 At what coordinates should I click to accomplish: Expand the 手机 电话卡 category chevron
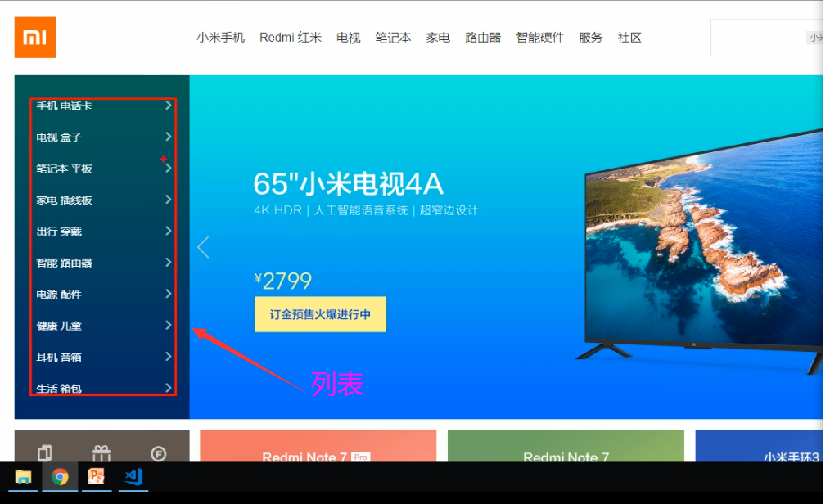(169, 105)
